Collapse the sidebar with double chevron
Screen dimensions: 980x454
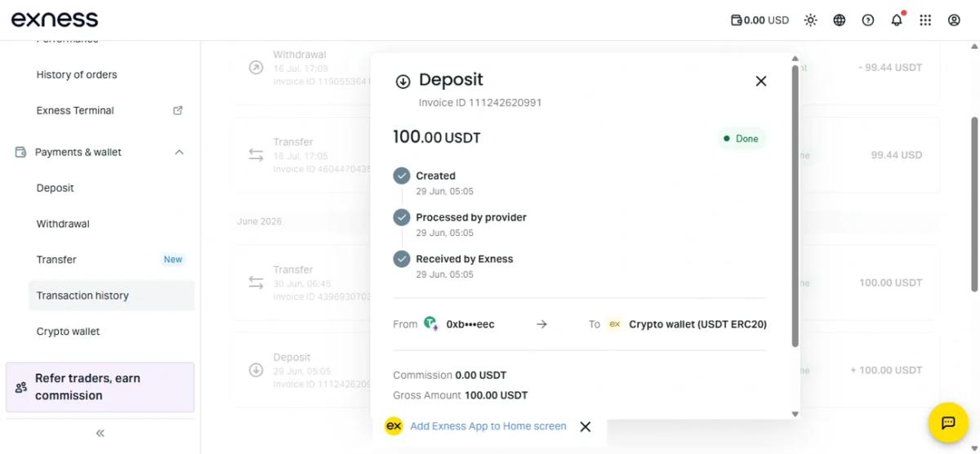[x=100, y=434]
